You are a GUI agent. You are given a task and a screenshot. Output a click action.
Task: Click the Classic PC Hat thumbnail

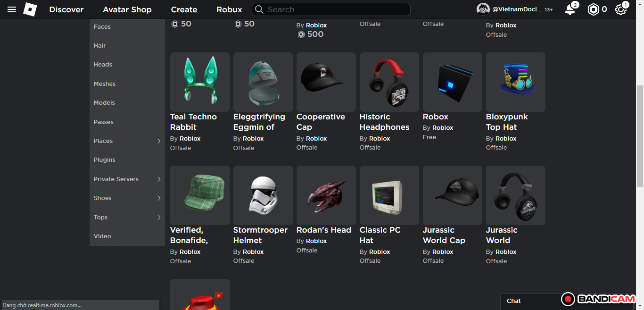389,195
